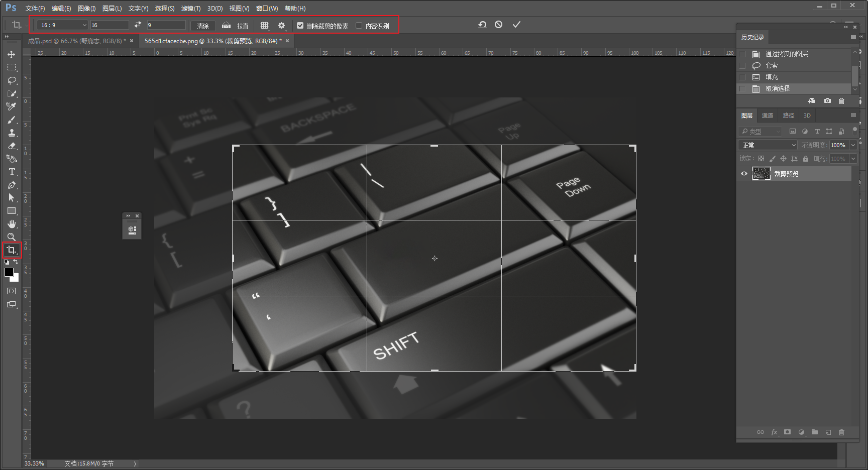Click the Straighten level icon

226,25
